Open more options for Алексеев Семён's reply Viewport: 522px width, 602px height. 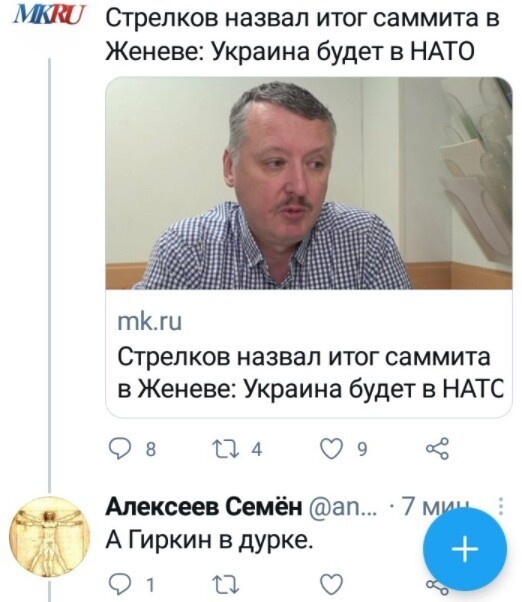point(501,506)
